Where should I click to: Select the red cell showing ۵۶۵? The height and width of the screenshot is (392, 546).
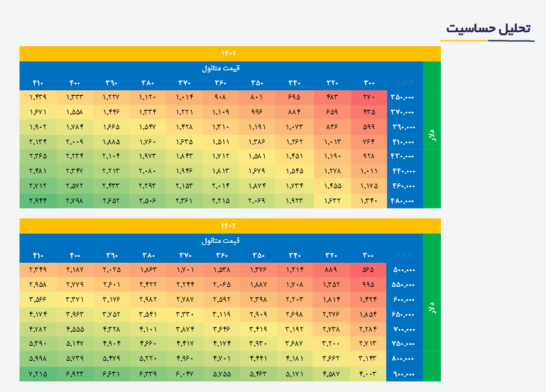(369, 269)
